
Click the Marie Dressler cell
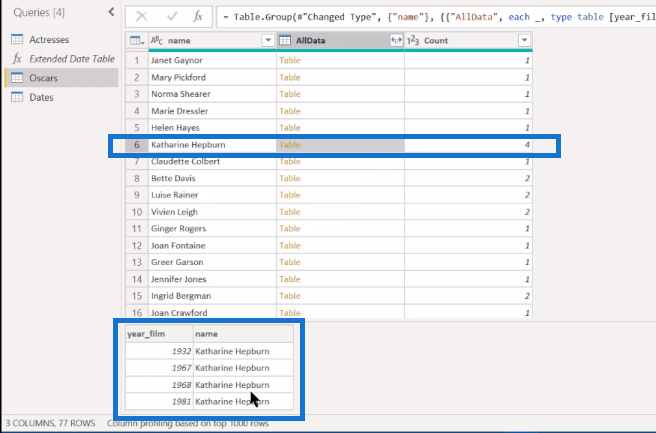pos(212,111)
